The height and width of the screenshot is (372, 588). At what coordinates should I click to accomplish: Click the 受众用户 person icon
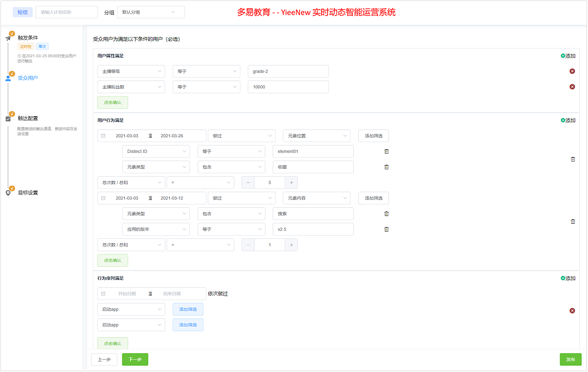[8, 78]
